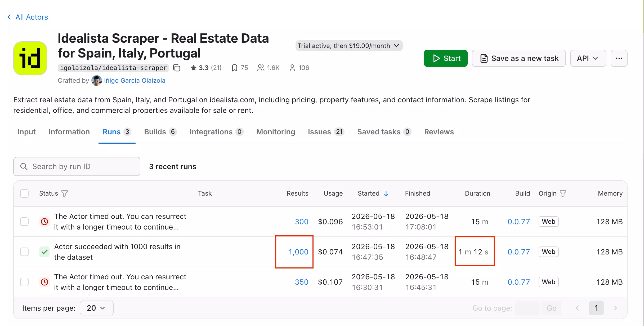Screen dimensions: 644x326
Task: Copy the actor name igolaizola/idealista-scraper
Action: click(177, 68)
